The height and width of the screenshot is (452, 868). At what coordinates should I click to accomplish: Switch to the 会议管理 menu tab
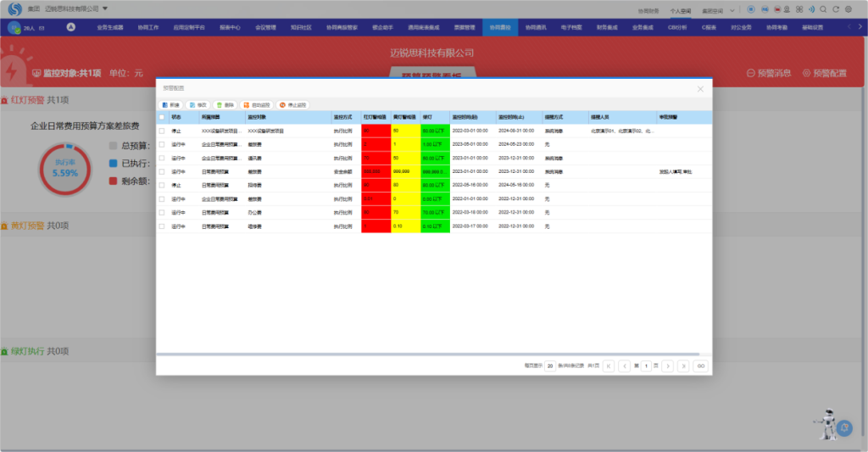tap(265, 27)
